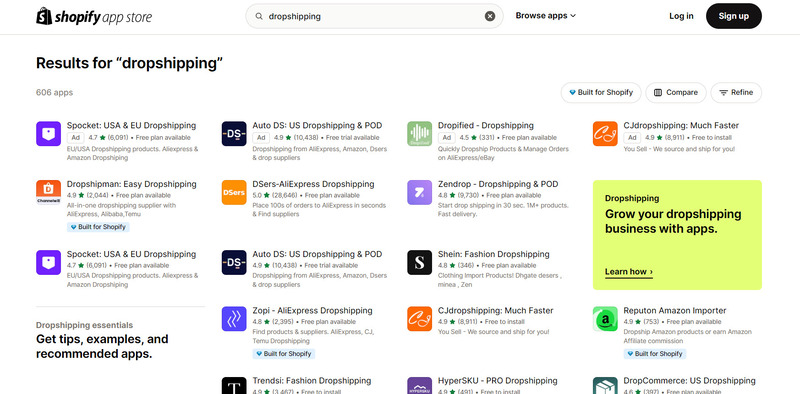
Task: Click the Sign up button
Action: click(x=734, y=16)
